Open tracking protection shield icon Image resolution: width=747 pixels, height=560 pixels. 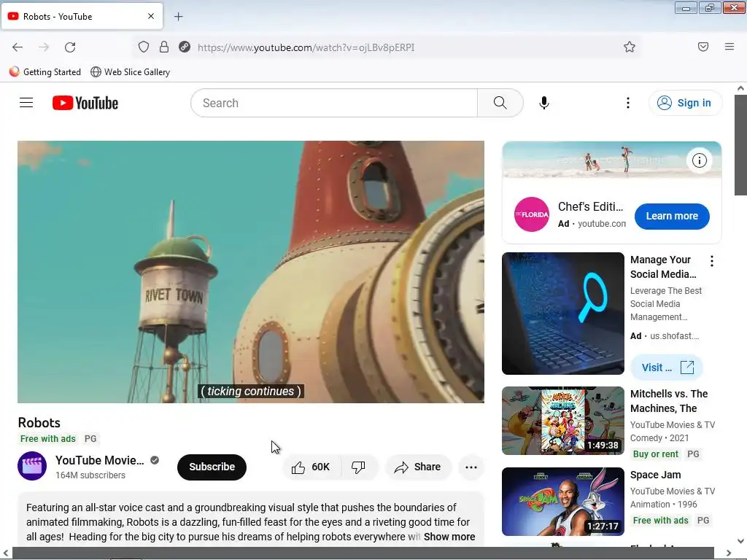click(144, 47)
